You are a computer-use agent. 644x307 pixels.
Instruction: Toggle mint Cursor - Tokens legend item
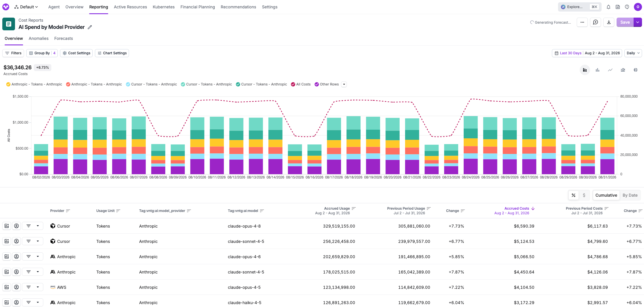coord(206,84)
